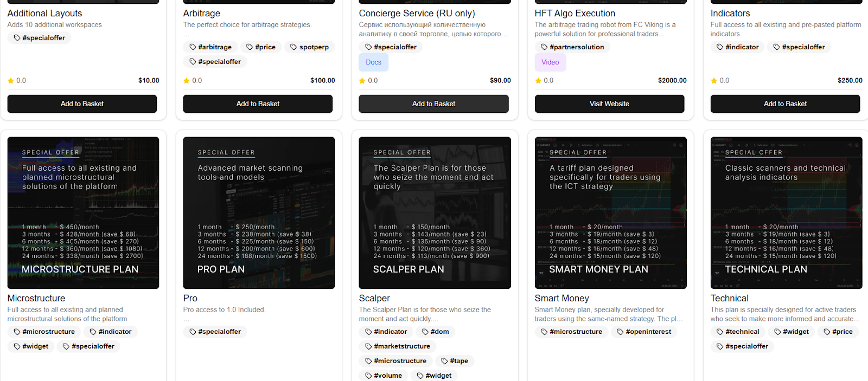Image resolution: width=868 pixels, height=381 pixels.
Task: Open Docs link on Concierge Service card
Action: tap(373, 62)
